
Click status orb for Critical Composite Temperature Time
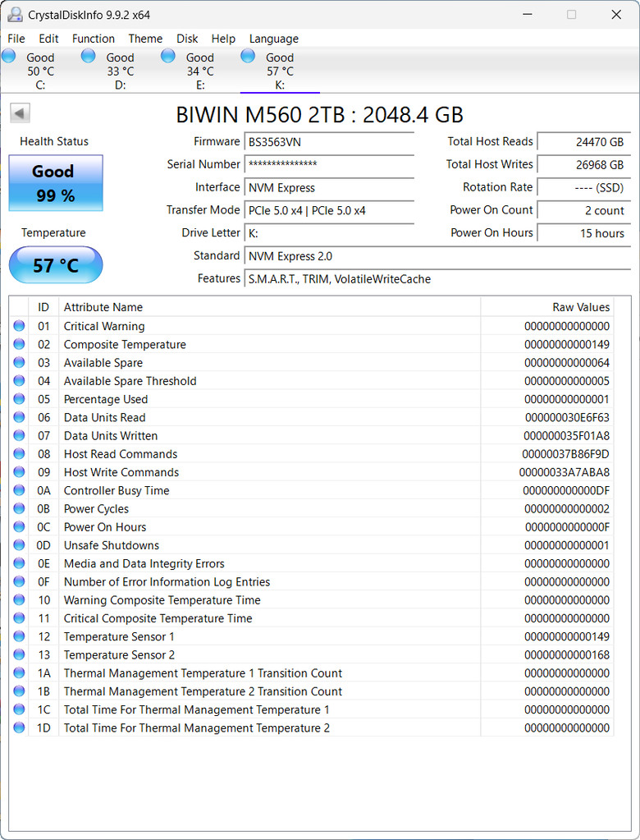pyautogui.click(x=19, y=617)
